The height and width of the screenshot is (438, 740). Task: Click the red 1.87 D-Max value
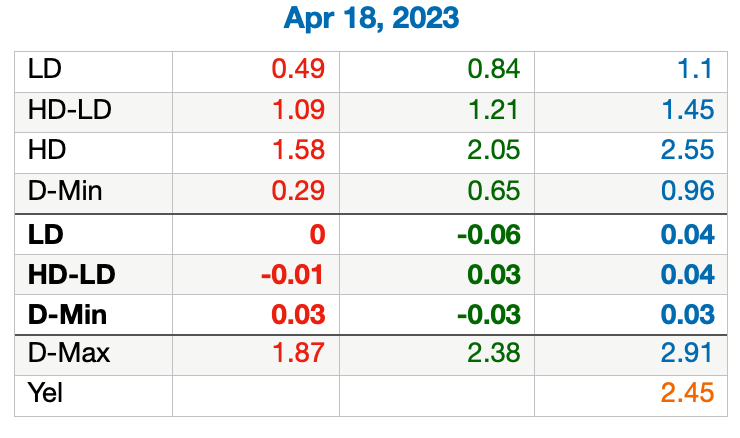pos(298,354)
